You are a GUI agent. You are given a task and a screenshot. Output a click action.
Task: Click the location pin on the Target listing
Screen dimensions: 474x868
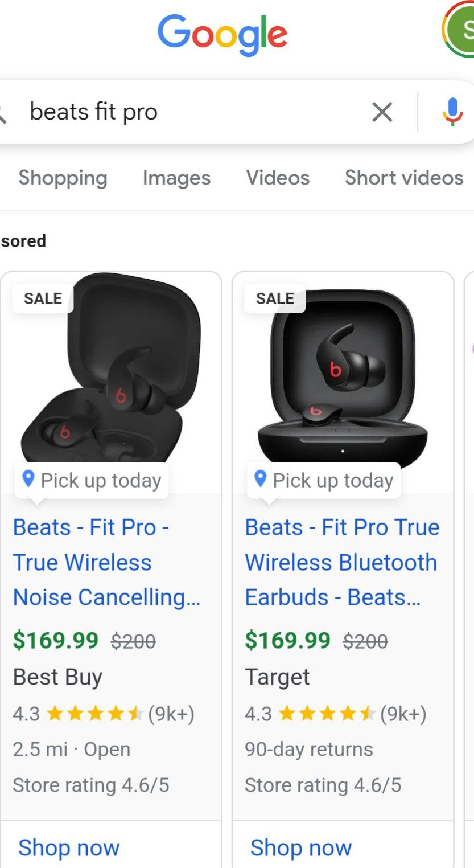pos(259,480)
